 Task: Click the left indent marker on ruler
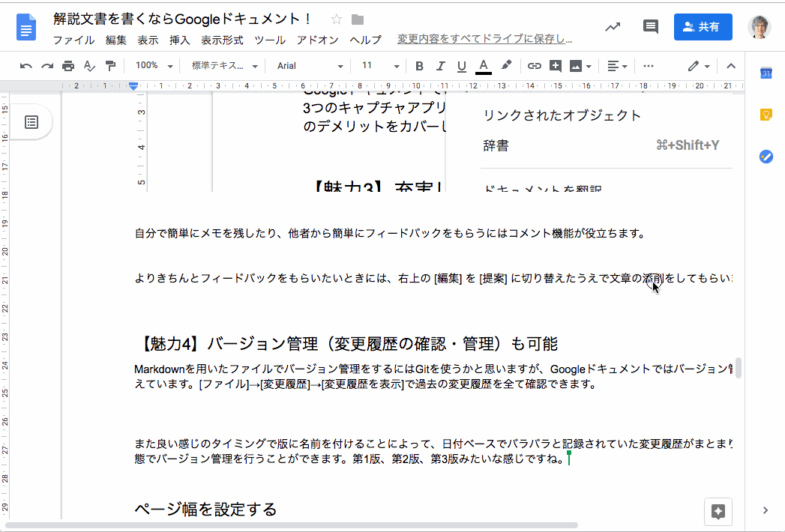133,86
